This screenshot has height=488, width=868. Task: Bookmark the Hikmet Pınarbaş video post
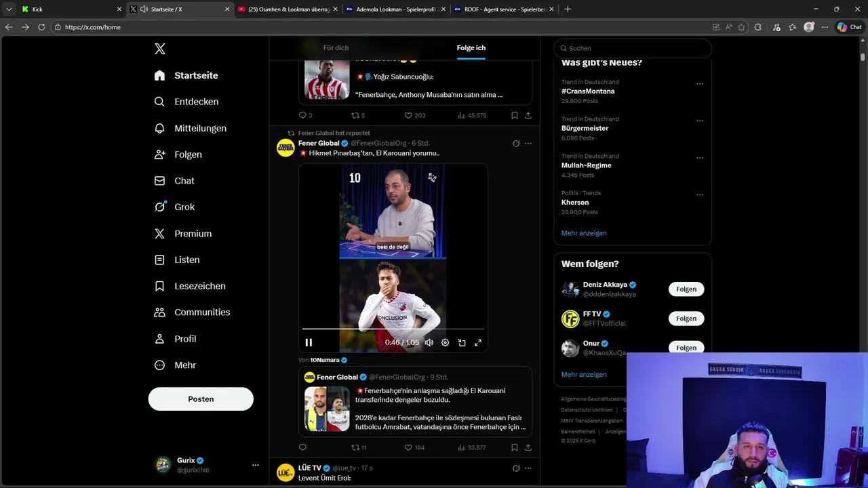pyautogui.click(x=515, y=447)
